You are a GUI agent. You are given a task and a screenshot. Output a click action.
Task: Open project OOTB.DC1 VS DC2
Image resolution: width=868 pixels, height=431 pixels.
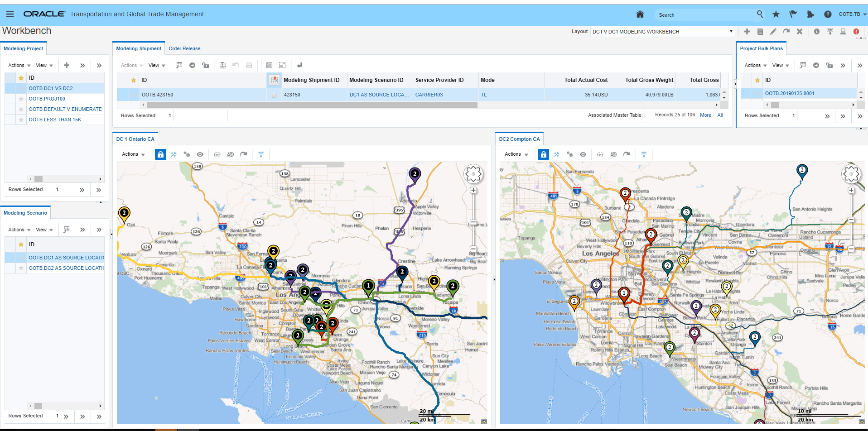point(51,88)
